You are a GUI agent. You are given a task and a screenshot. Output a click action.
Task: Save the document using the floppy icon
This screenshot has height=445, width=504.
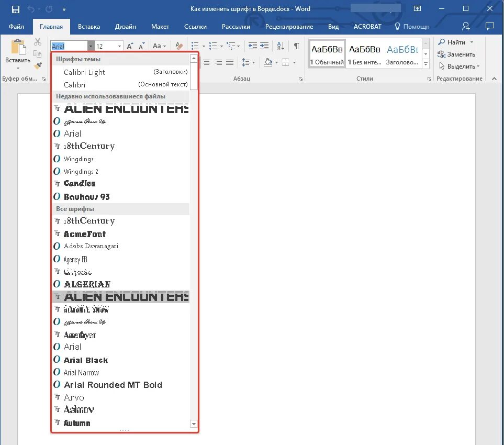tap(15, 9)
